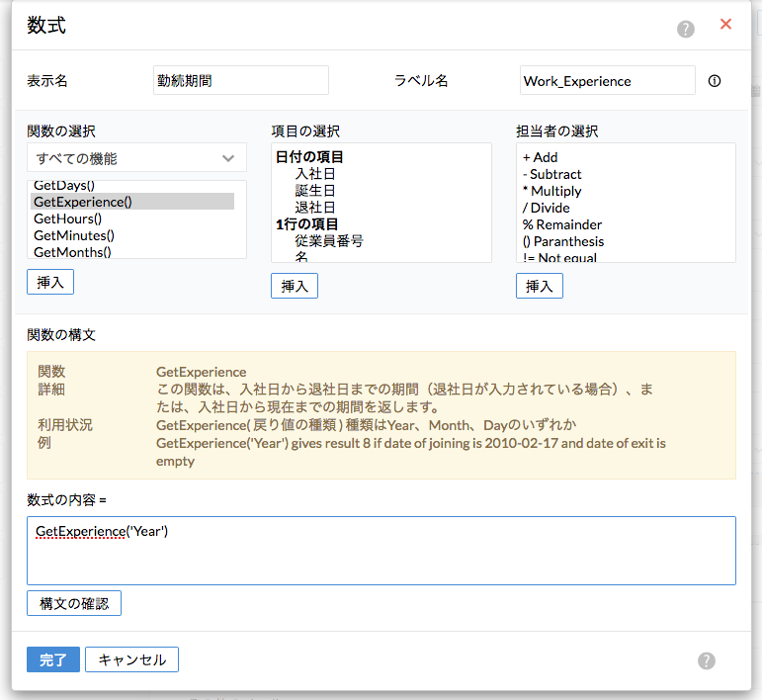
Task: Select the * Multiply operator
Action: pos(552,191)
